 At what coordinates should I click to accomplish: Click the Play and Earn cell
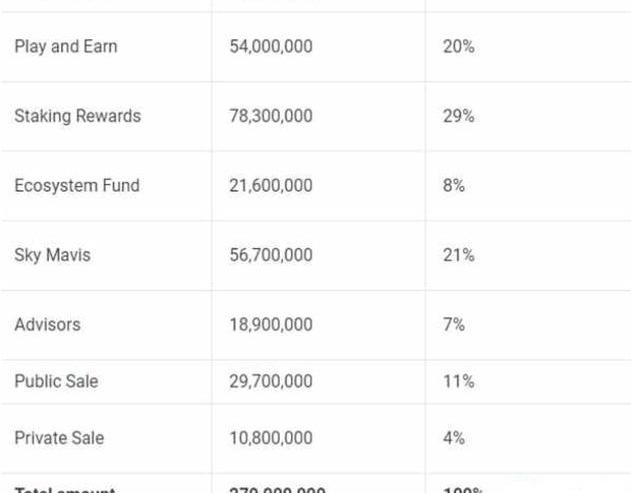coord(66,47)
